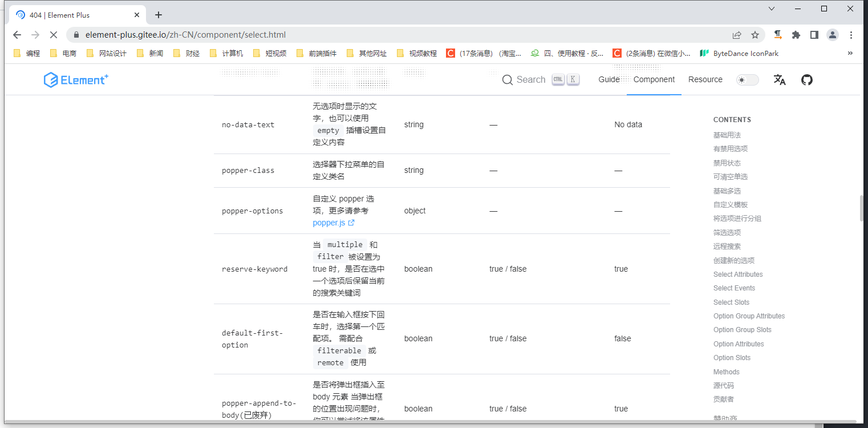Open the Extensions puzzle icon
Image resolution: width=868 pixels, height=428 pixels.
(796, 35)
